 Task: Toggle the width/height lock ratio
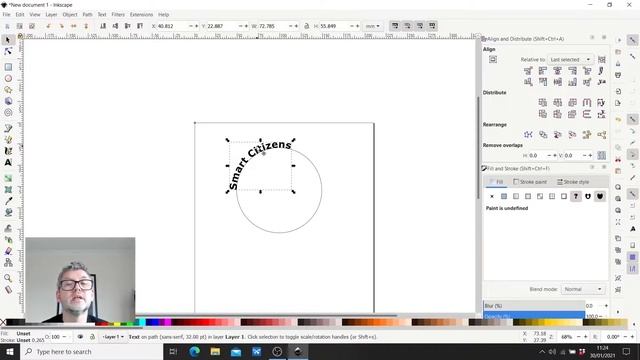coord(307,26)
